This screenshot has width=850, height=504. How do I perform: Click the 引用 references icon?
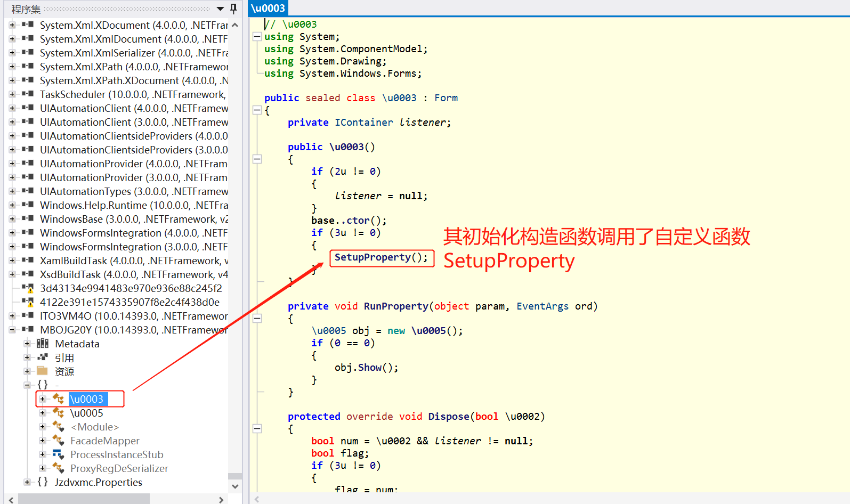tap(43, 357)
